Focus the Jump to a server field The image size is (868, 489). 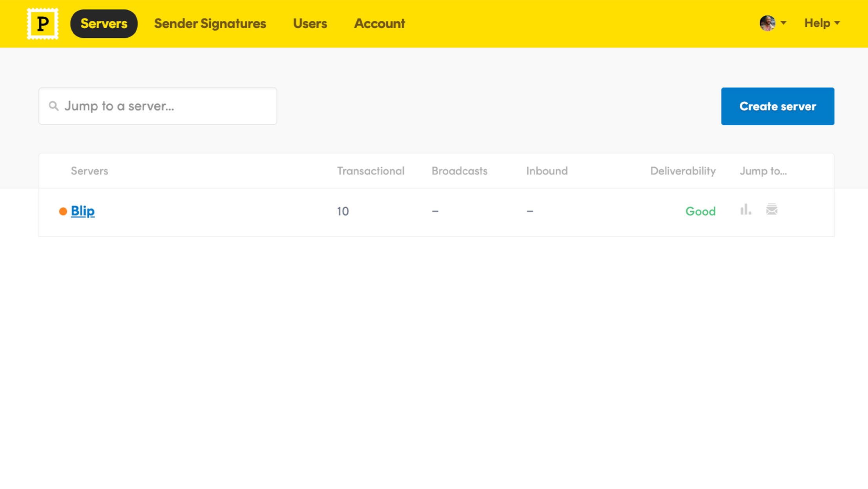coord(165,106)
